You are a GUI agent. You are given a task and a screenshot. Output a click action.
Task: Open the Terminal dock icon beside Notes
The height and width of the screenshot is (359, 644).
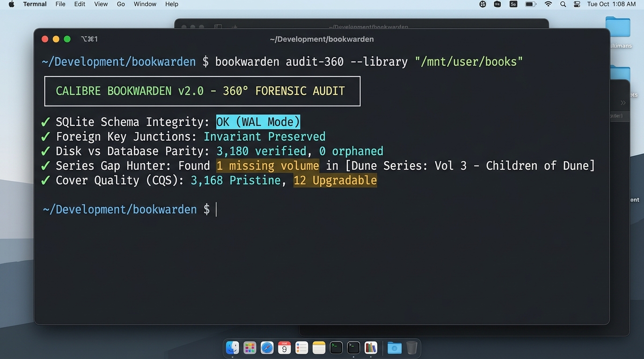(x=336, y=348)
